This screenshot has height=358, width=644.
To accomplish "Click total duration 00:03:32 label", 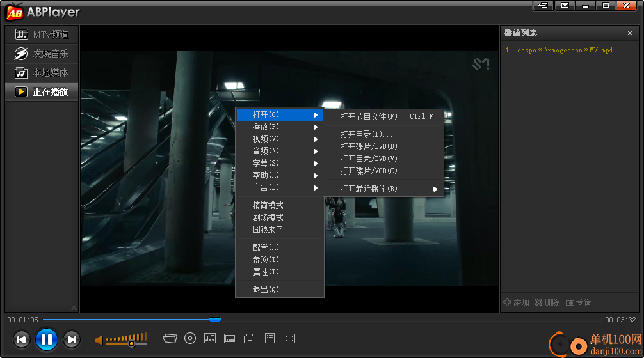I will pos(620,320).
